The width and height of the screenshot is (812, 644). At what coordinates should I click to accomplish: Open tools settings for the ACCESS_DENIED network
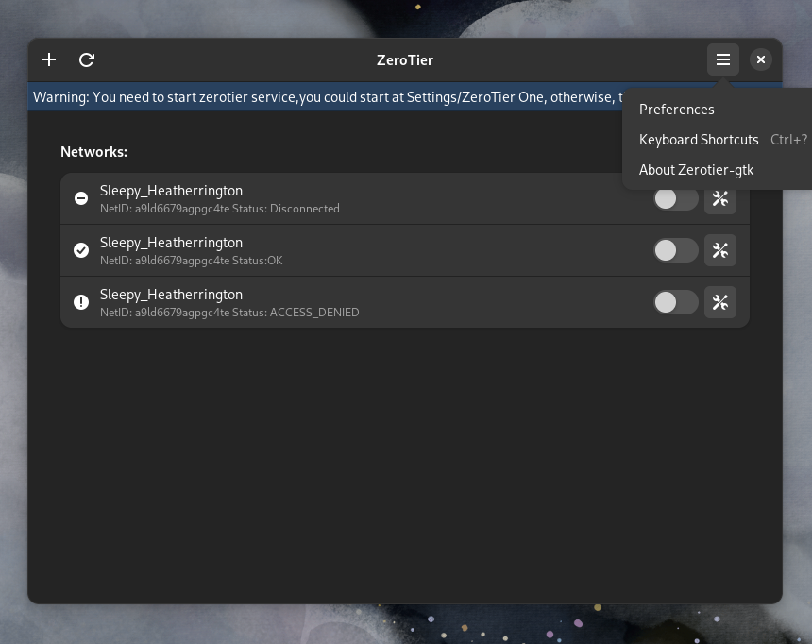coord(720,302)
